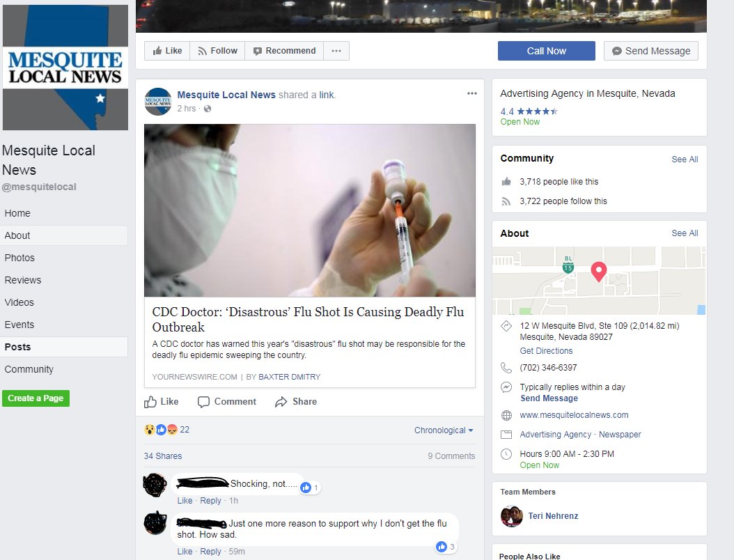Viewport: 734px width, 560px height.
Task: Click the Get Directions link
Action: tap(546, 351)
